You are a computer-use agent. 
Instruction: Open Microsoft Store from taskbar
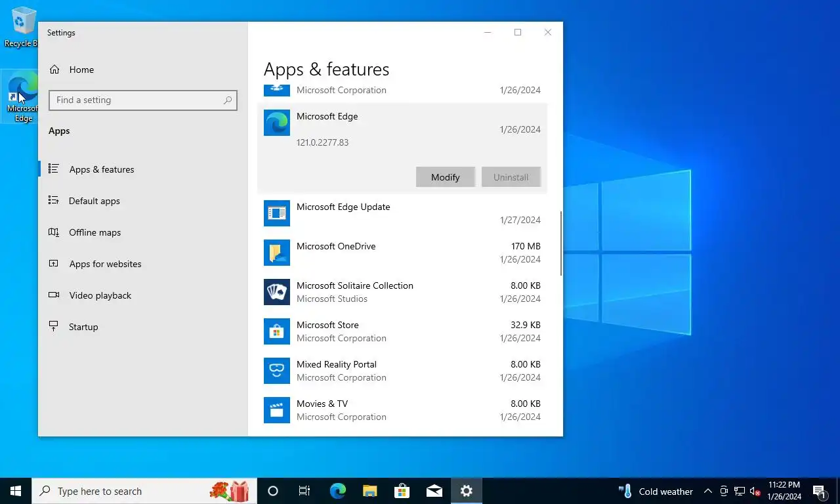pyautogui.click(x=402, y=491)
